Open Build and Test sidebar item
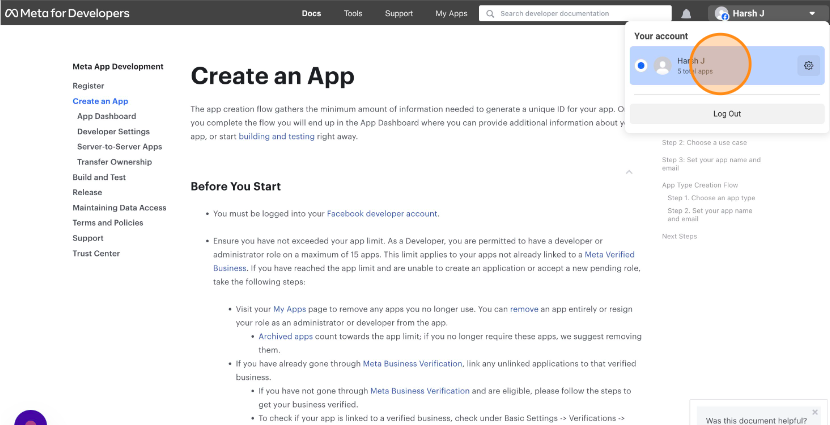The height and width of the screenshot is (425, 830). coord(99,177)
